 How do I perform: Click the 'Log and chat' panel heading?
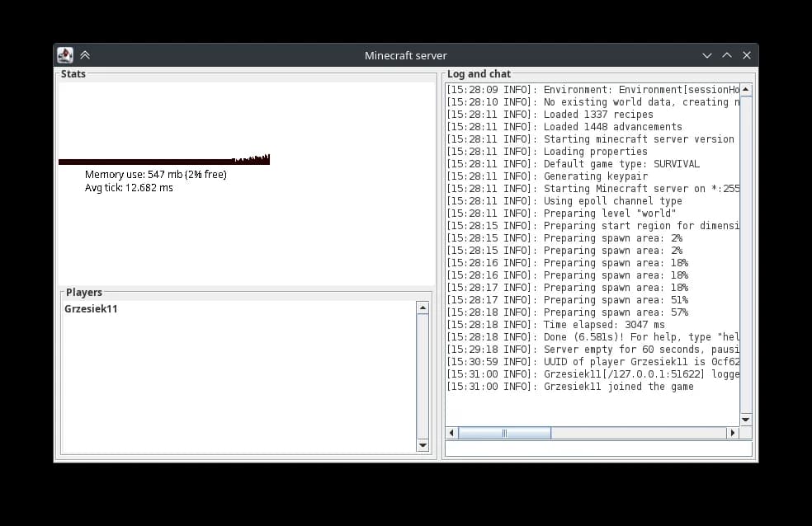(479, 74)
